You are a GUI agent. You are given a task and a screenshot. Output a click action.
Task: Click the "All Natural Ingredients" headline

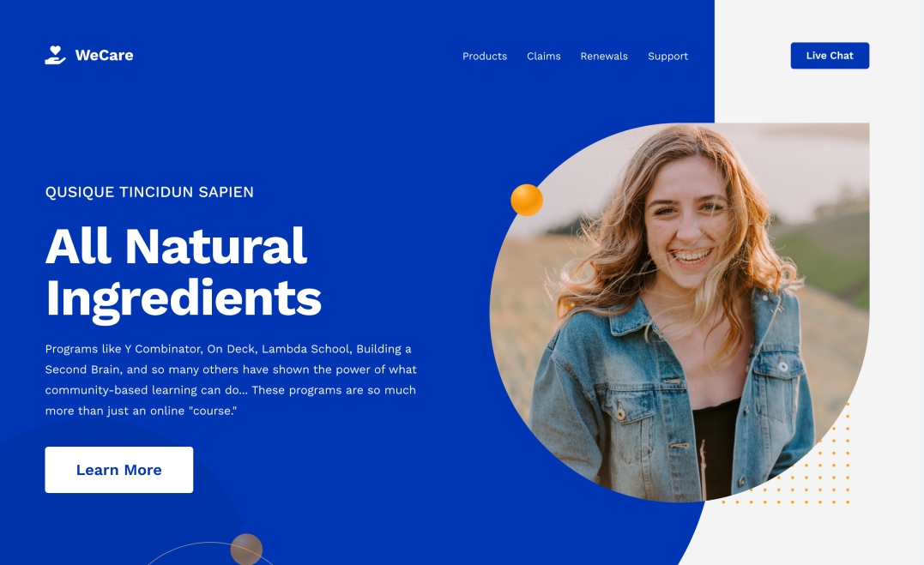(184, 273)
